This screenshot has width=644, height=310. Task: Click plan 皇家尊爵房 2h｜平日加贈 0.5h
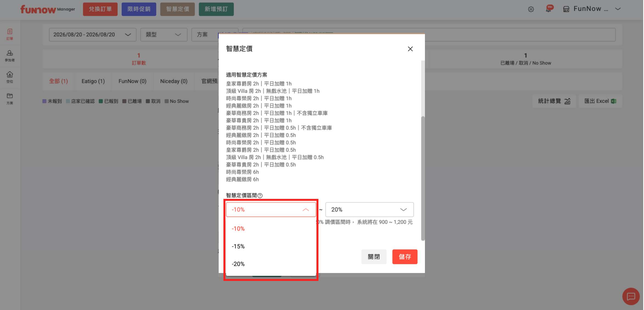(x=261, y=150)
